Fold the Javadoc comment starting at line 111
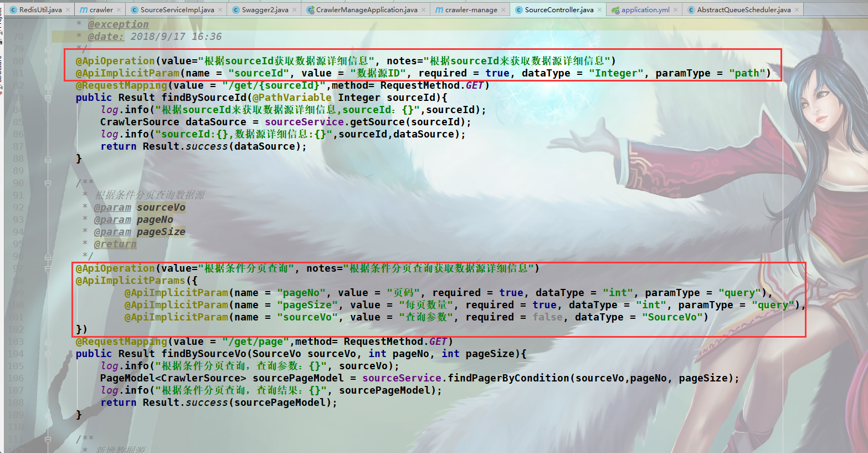868x453 pixels. point(48,440)
